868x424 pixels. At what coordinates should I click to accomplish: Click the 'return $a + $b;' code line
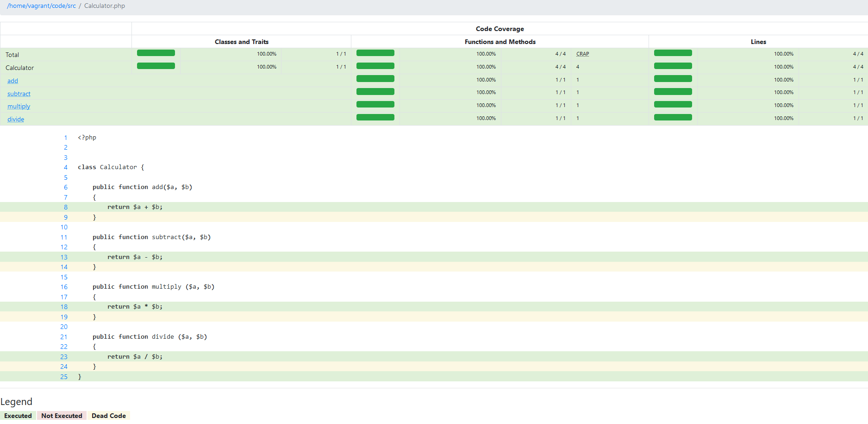[135, 207]
